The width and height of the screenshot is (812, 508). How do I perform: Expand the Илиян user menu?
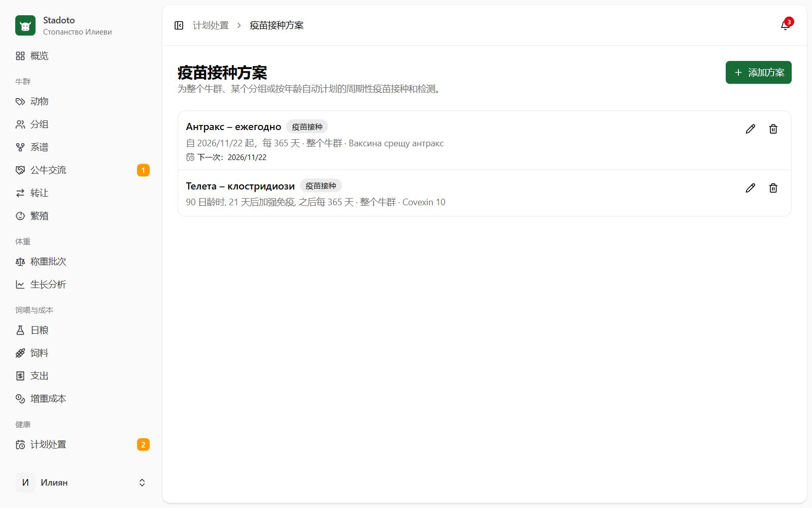pos(82,483)
